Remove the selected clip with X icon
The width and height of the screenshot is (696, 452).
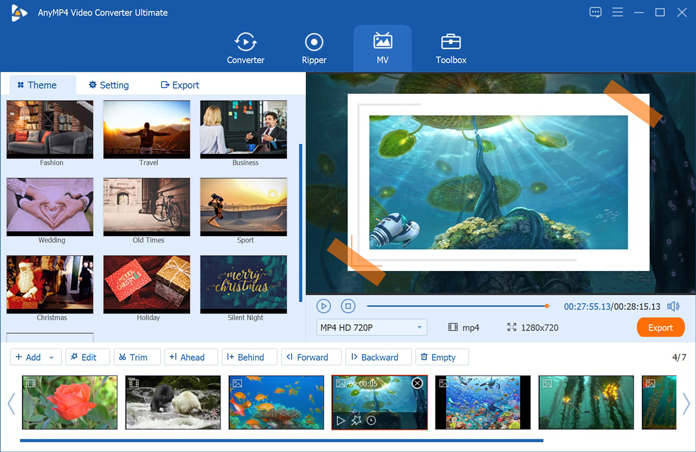coord(417,383)
